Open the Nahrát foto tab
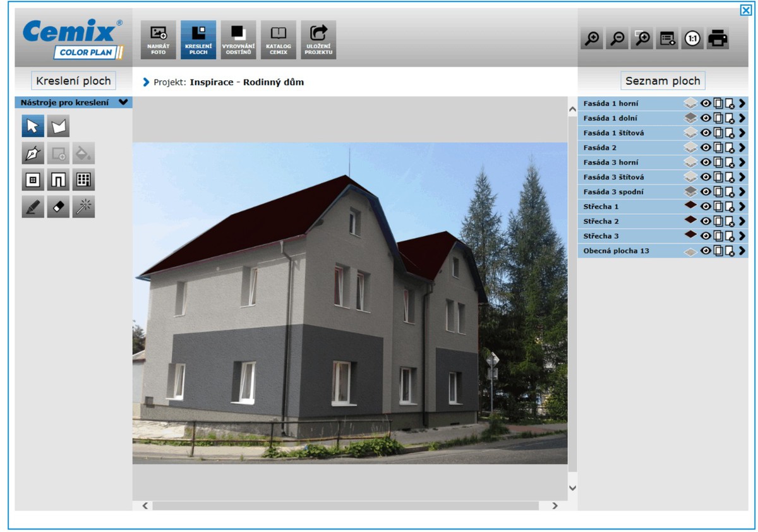 pyautogui.click(x=158, y=40)
